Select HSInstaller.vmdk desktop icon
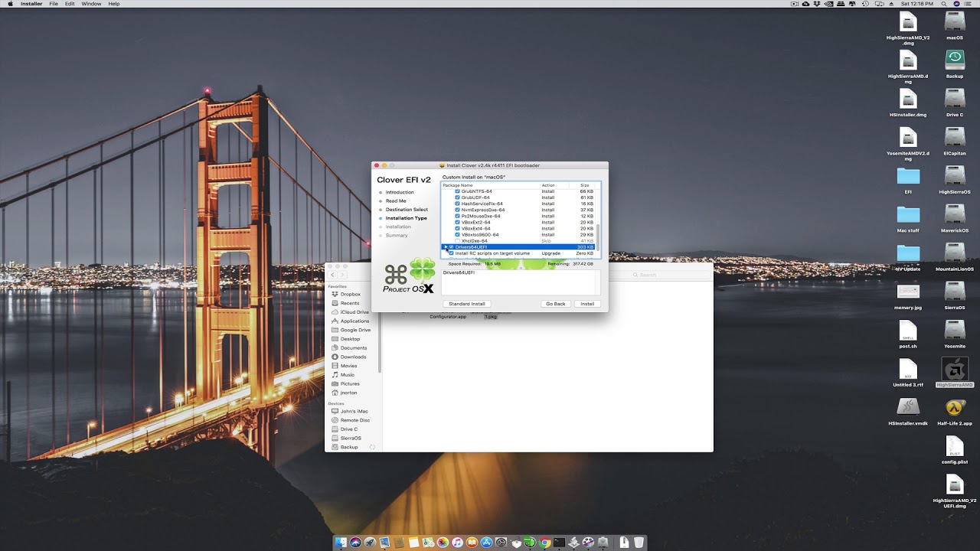Image resolution: width=980 pixels, height=551 pixels. (908, 406)
